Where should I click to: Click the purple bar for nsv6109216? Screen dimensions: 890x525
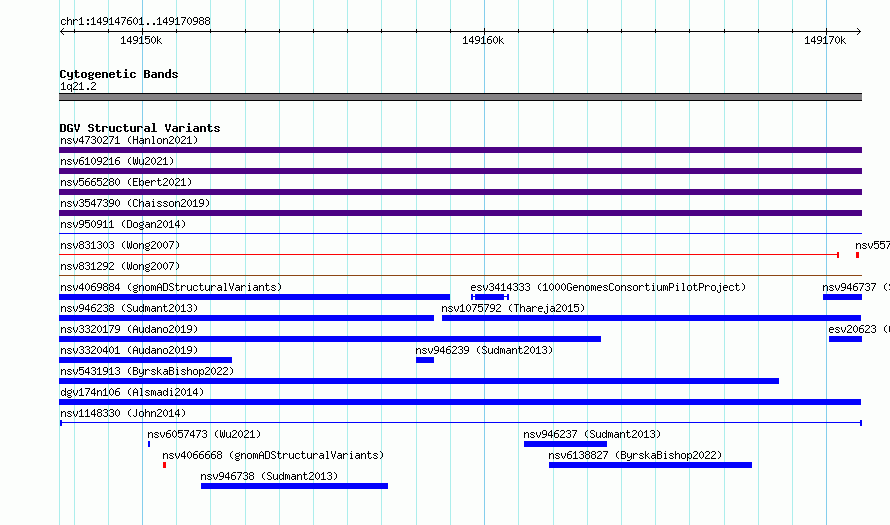tap(460, 171)
